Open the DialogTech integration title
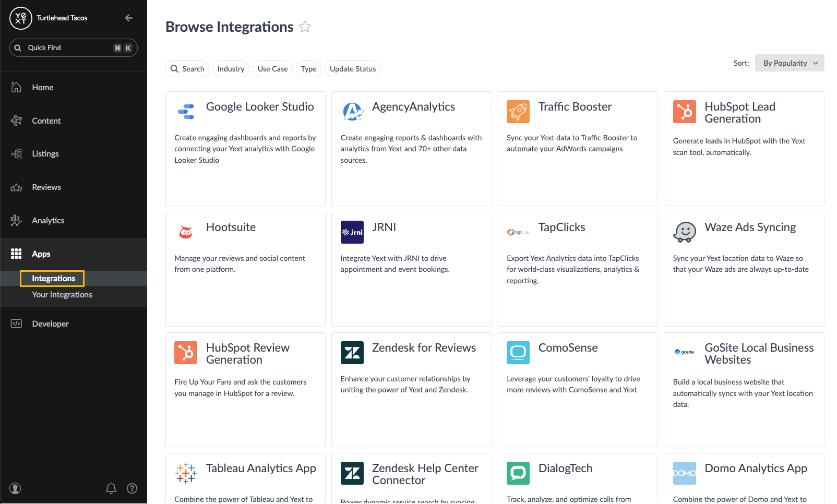Image resolution: width=837 pixels, height=504 pixels. (565, 469)
